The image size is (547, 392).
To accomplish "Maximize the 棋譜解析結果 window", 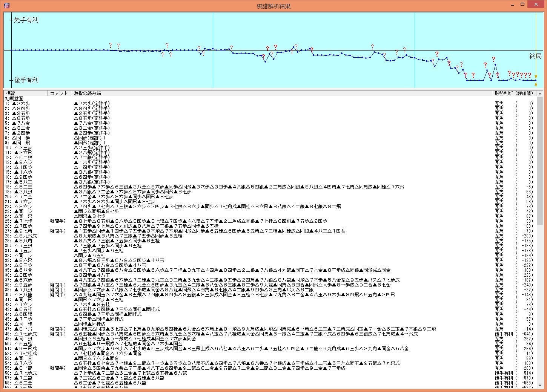I will point(522,5).
